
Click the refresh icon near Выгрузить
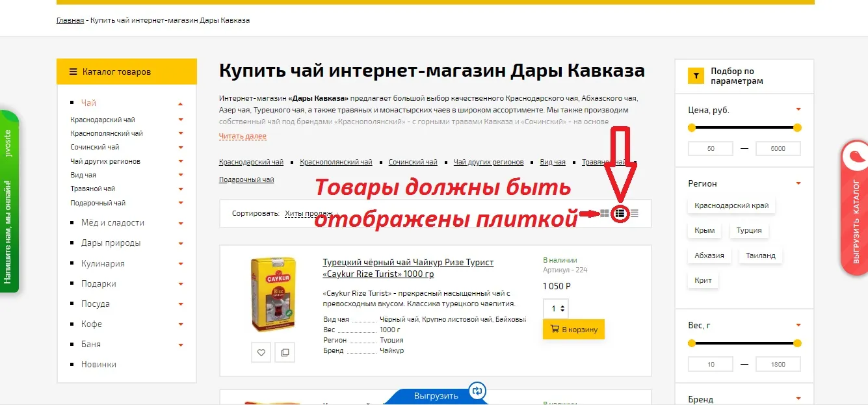pos(477,391)
